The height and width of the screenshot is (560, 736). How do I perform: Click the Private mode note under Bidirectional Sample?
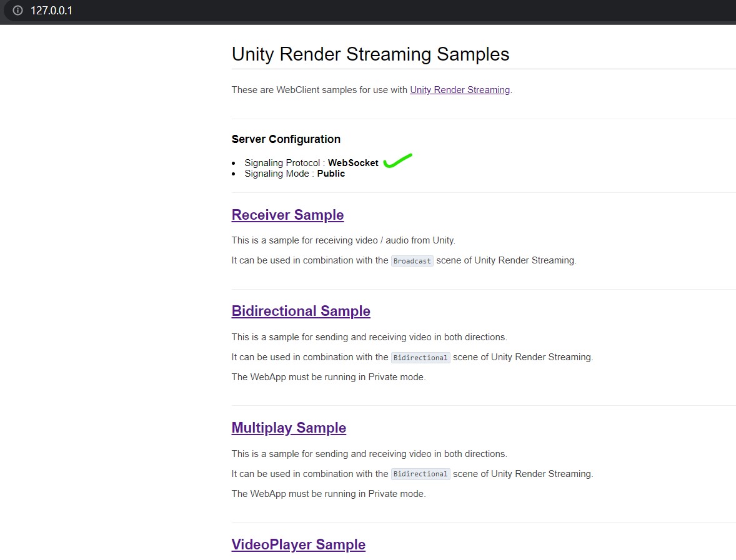[328, 377]
